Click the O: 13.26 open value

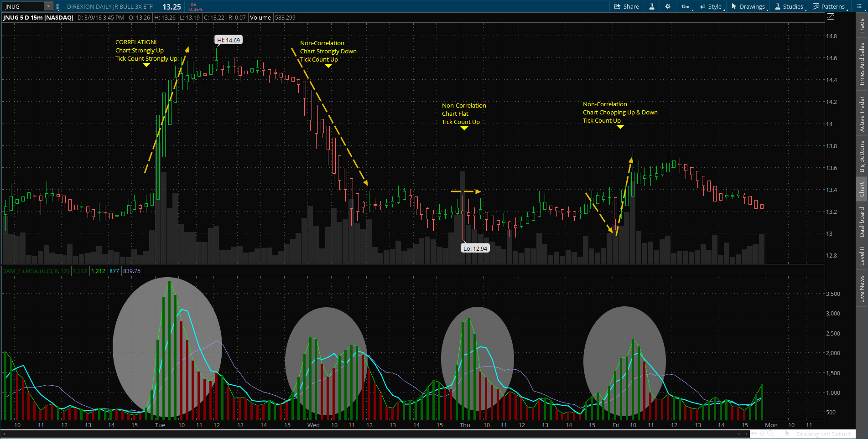139,17
